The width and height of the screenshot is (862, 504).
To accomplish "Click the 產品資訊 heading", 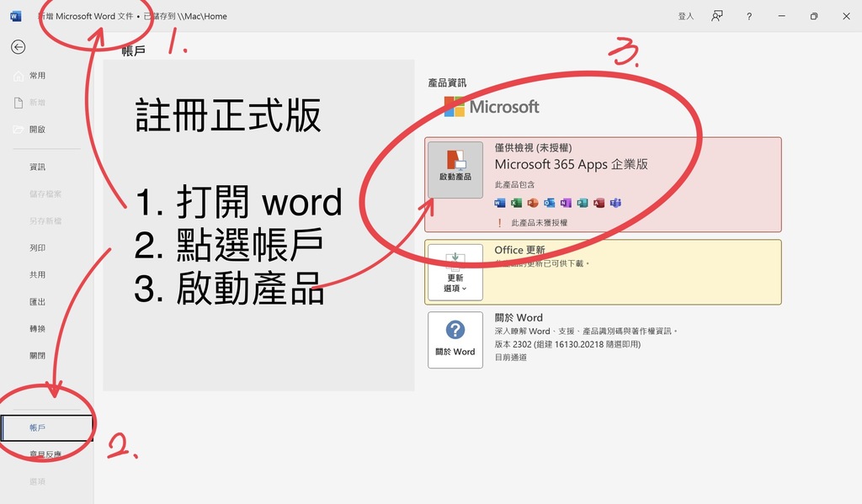I will click(x=447, y=83).
